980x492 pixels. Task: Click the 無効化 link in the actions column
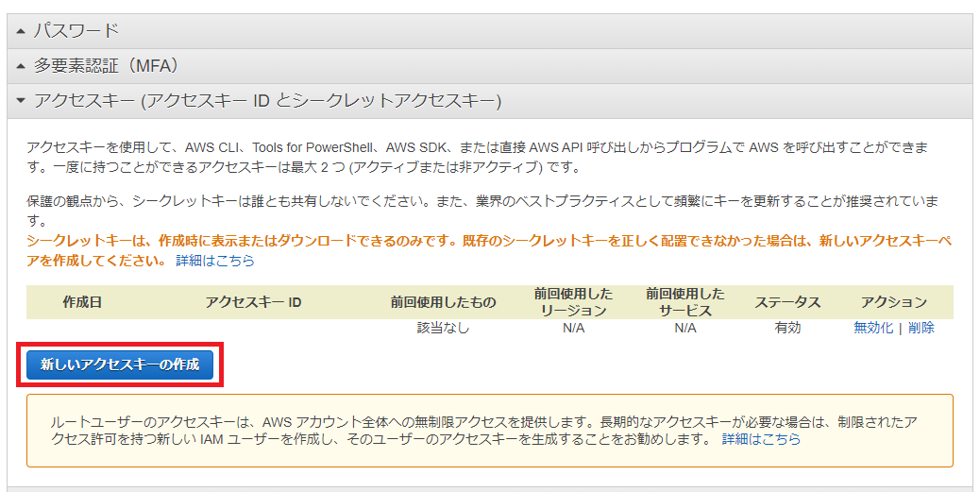point(872,328)
